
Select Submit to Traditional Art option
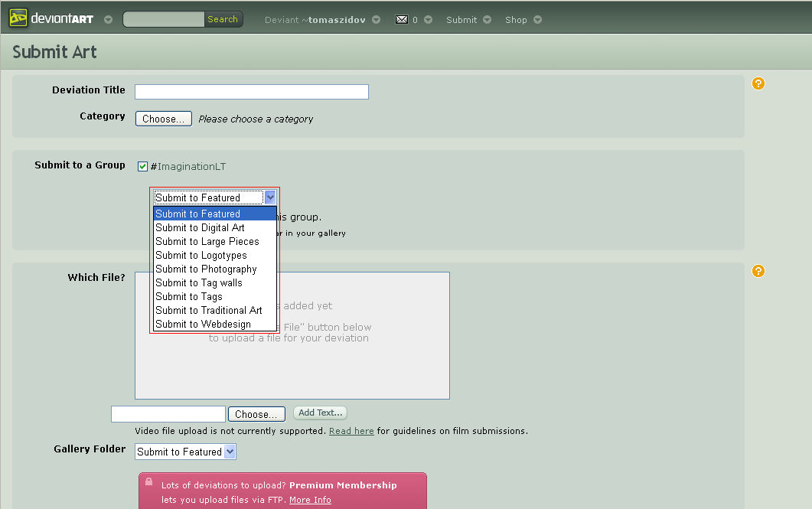coord(208,310)
